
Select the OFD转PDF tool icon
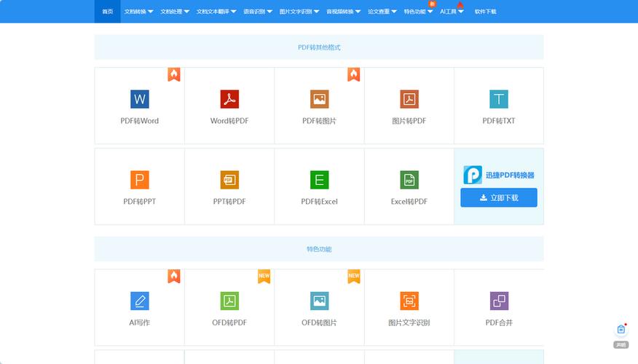(x=229, y=301)
